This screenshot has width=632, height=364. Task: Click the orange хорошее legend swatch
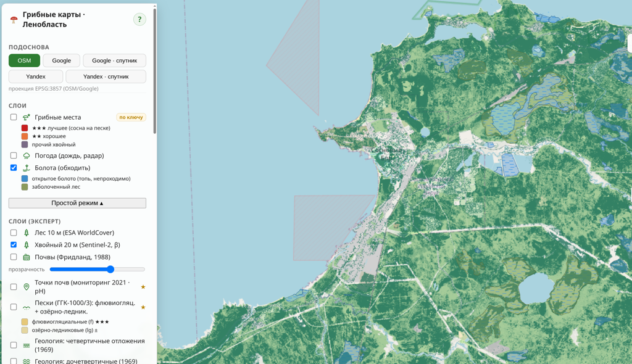pos(25,136)
